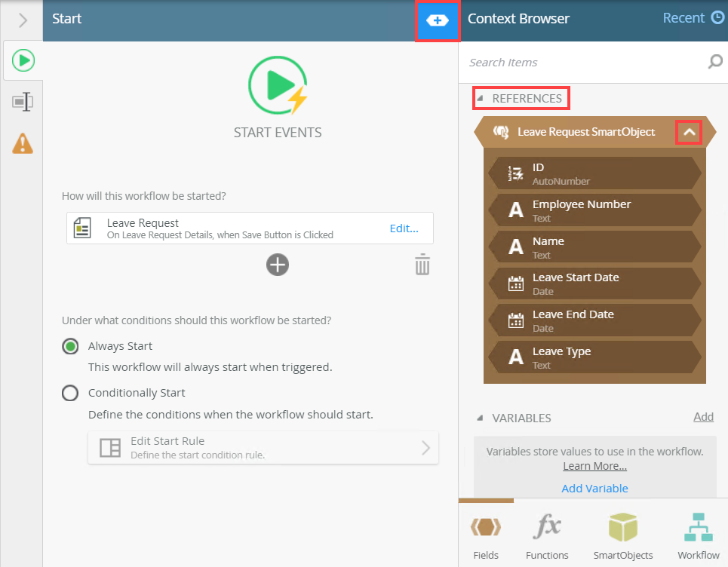This screenshot has height=567, width=728.
Task: Select the Leave Start Date field
Action: (594, 283)
